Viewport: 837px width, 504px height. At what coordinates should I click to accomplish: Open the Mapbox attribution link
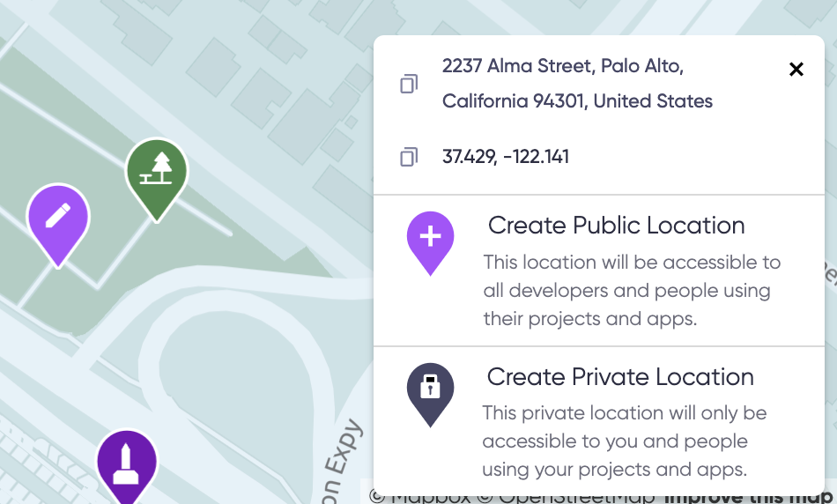pos(420,498)
